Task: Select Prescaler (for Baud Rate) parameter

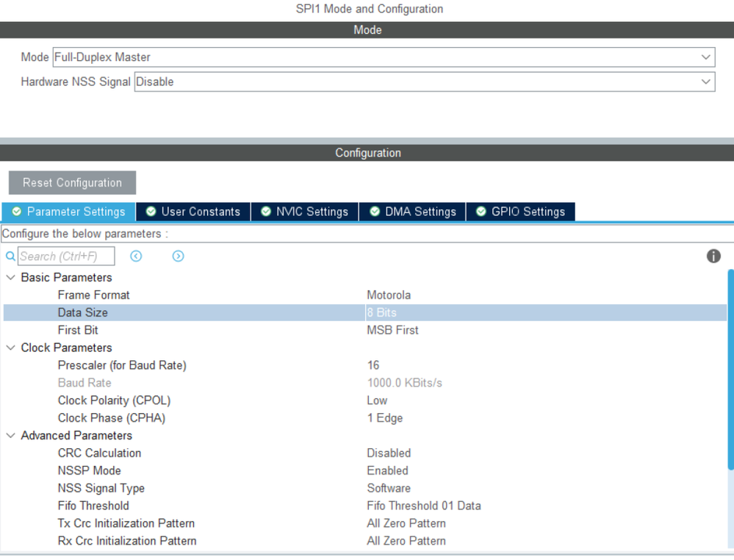Action: pyautogui.click(x=122, y=365)
